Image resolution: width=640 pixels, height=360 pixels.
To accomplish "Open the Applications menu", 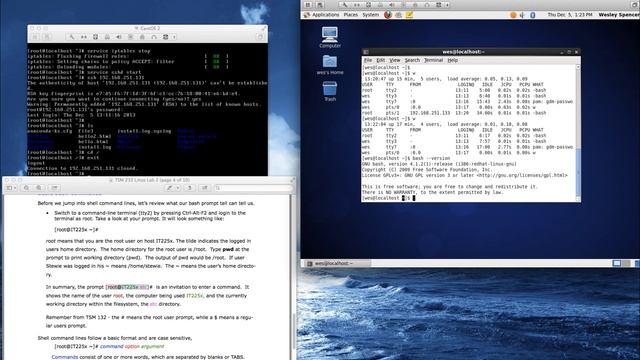I will 325,15.
